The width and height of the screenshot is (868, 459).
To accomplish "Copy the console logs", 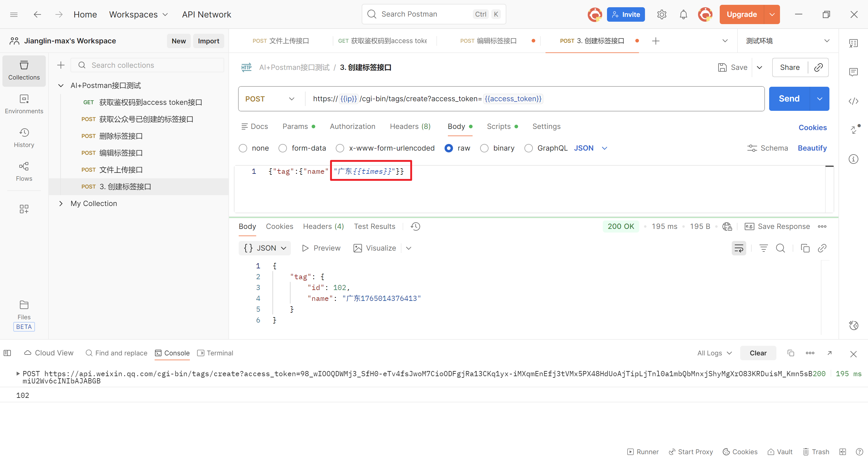I will 791,353.
